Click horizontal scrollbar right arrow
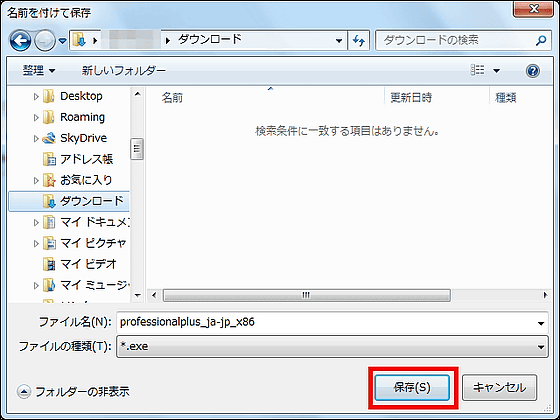The image size is (560, 420). [545, 295]
